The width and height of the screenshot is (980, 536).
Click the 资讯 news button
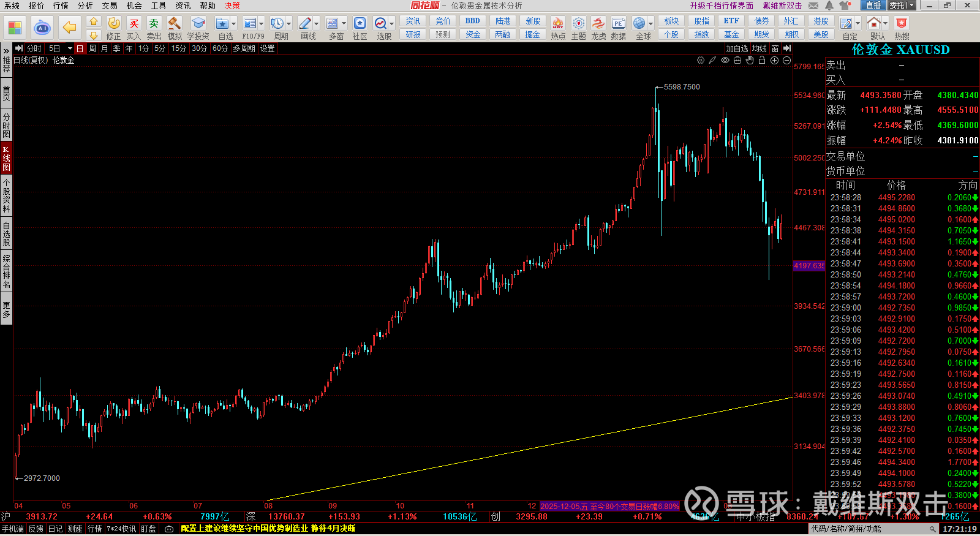[x=413, y=21]
